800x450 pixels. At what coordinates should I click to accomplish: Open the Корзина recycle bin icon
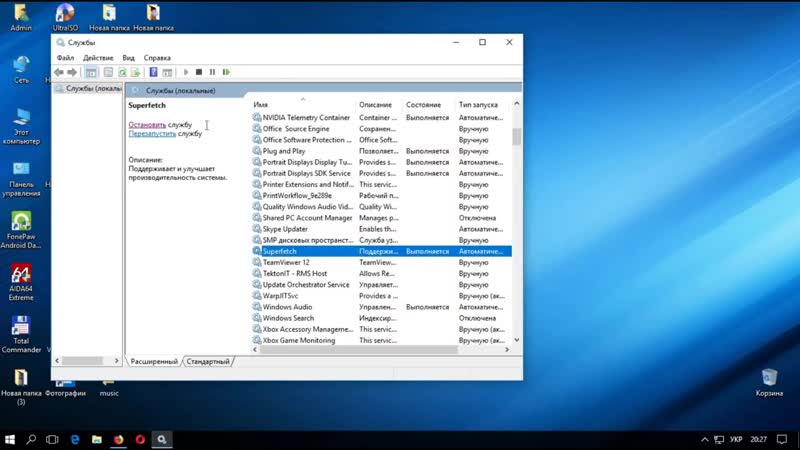coord(769,382)
